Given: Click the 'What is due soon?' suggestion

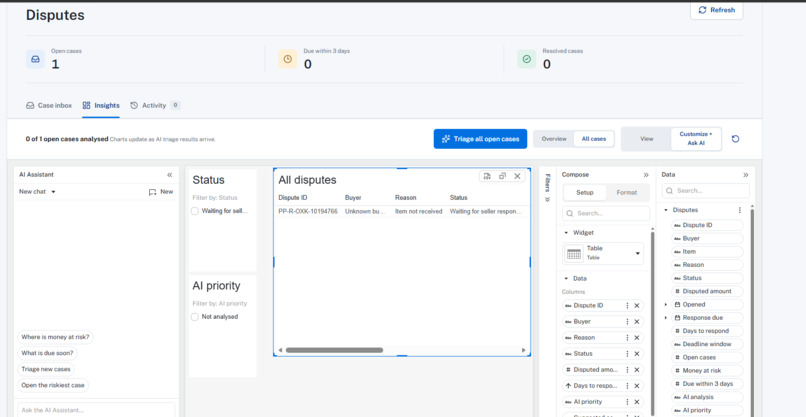Looking at the screenshot, I should coord(47,353).
